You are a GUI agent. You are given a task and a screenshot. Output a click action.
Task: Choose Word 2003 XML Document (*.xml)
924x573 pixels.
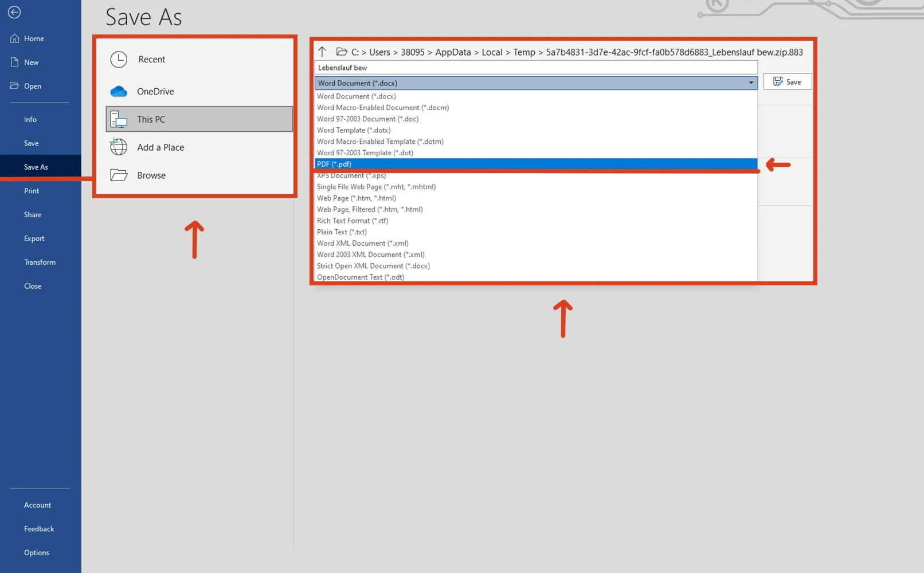point(536,254)
